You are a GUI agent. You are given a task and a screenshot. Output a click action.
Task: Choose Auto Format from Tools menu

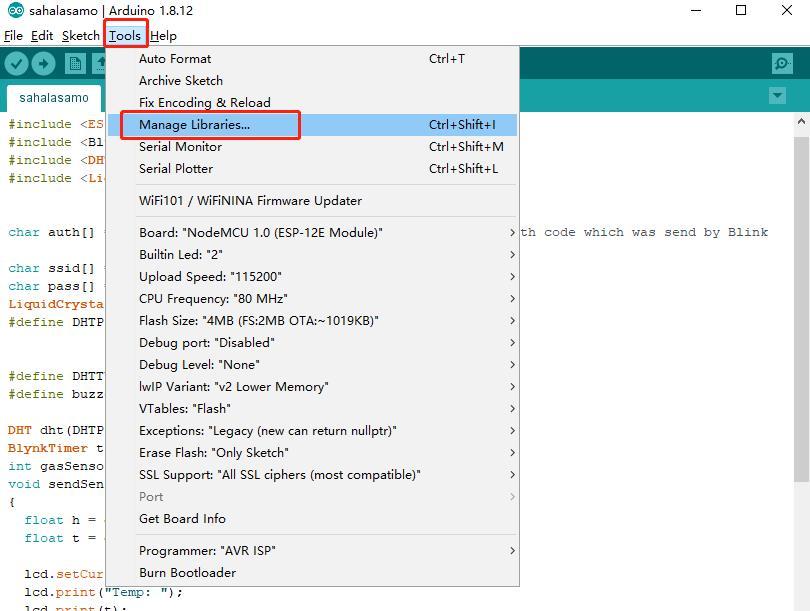(x=312, y=59)
